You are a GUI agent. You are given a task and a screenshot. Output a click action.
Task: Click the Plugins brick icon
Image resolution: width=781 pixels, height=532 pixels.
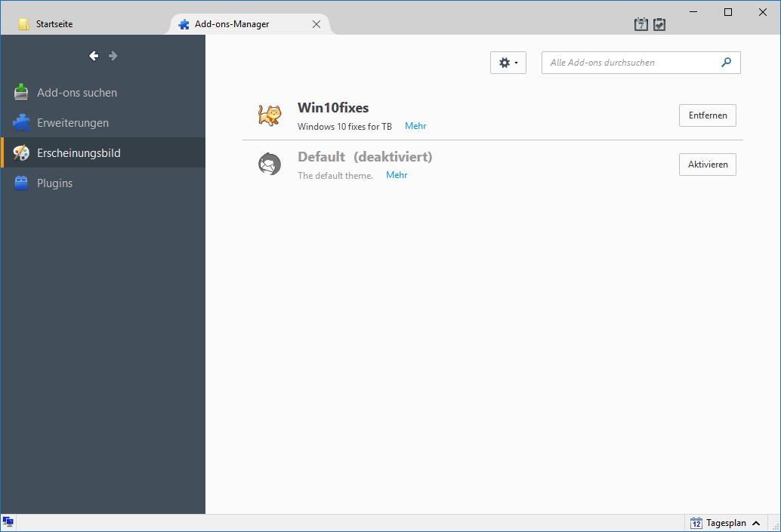[x=21, y=183]
